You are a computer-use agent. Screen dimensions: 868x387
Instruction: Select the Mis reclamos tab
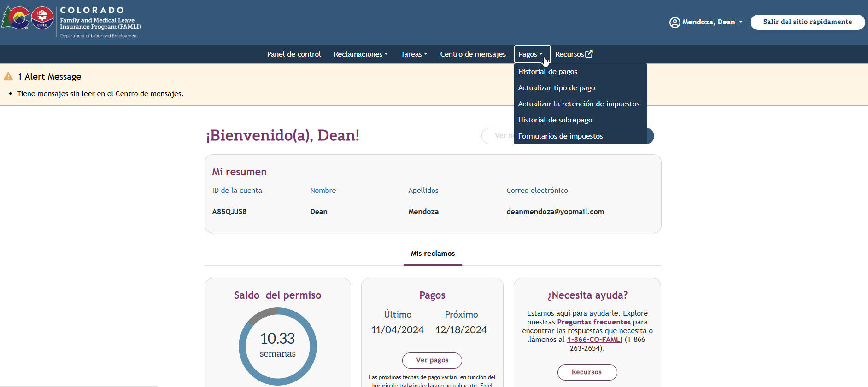point(433,254)
